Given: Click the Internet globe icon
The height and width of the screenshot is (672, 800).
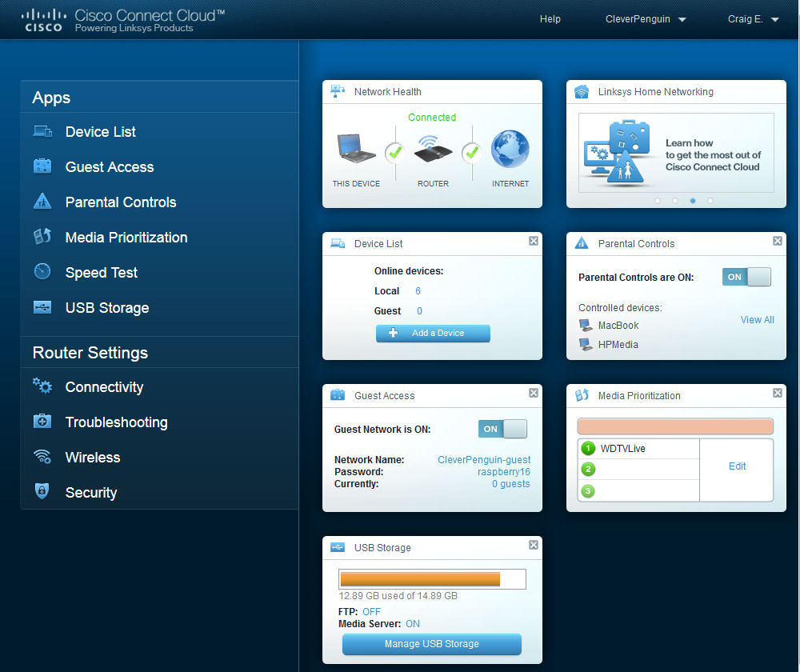Looking at the screenshot, I should pos(510,149).
